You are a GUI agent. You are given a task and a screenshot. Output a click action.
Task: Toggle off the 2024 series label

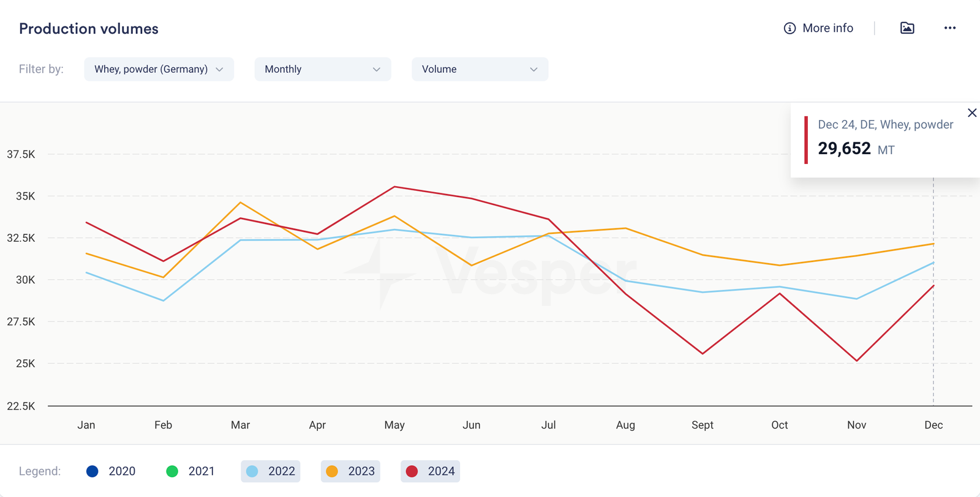[x=441, y=471]
